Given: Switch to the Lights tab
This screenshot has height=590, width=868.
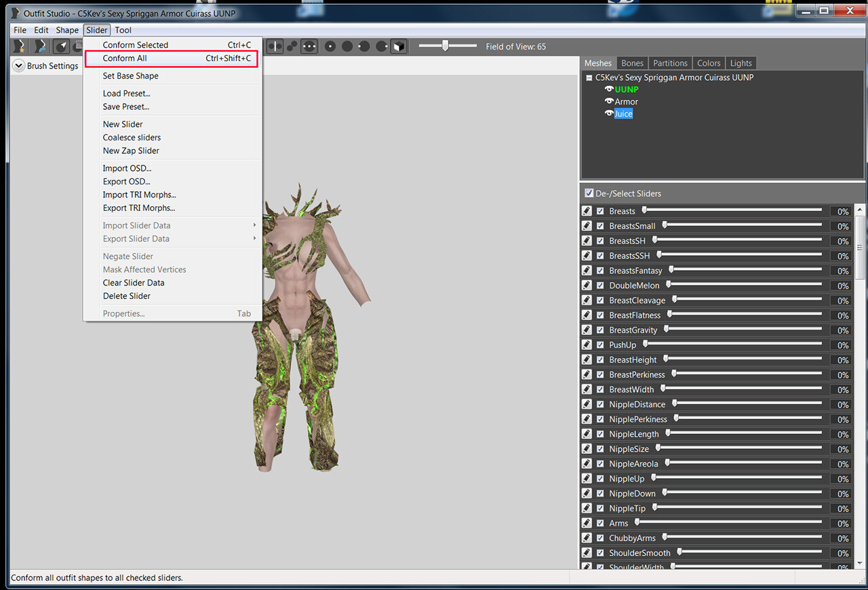Looking at the screenshot, I should (x=741, y=63).
